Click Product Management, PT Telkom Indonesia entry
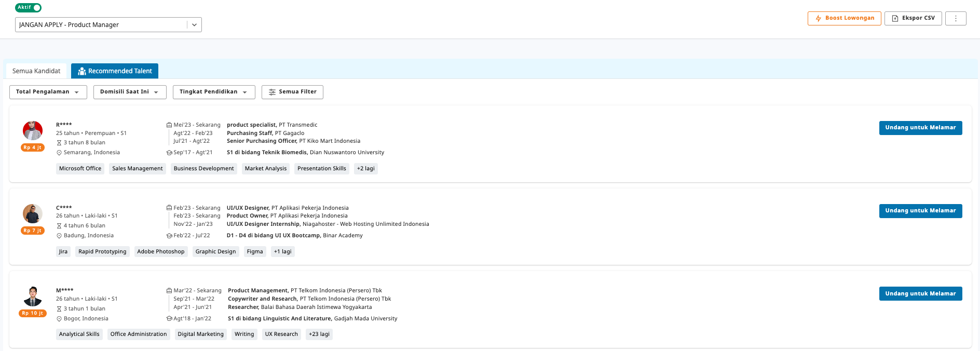Screen dimensions: 980x351 point(305,291)
